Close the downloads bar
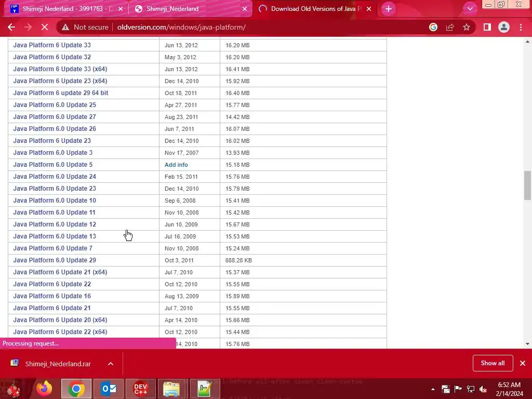The height and width of the screenshot is (399, 532). point(523,363)
